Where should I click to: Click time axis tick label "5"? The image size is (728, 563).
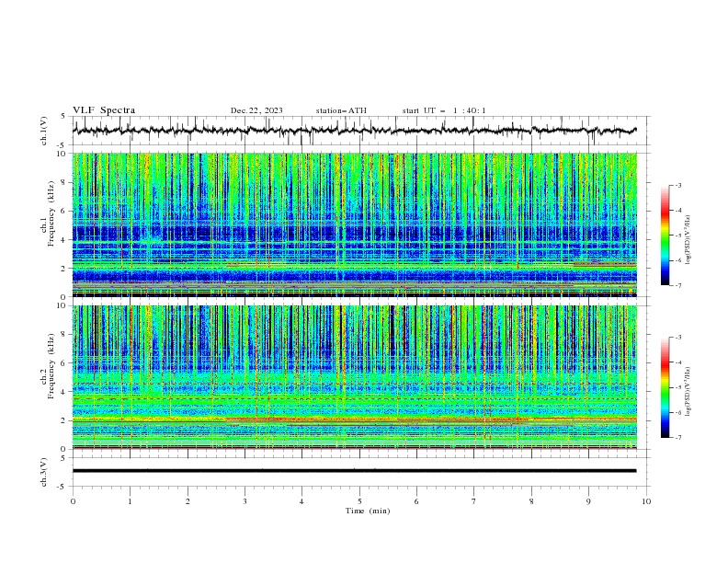(x=359, y=501)
